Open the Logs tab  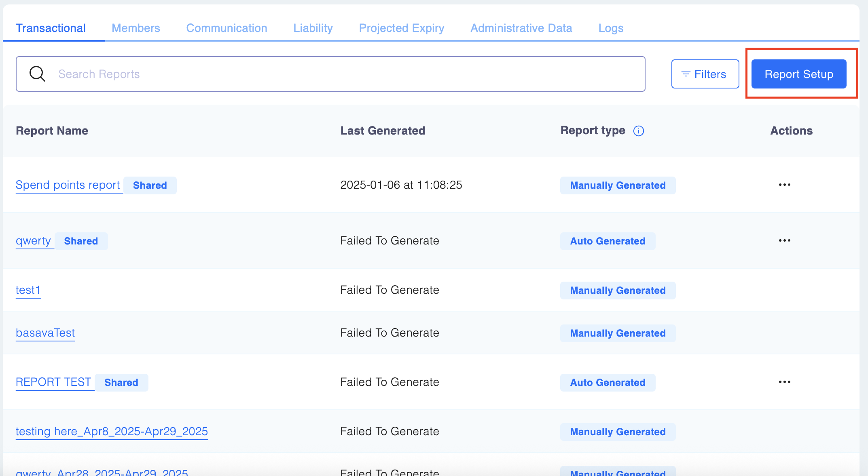611,28
